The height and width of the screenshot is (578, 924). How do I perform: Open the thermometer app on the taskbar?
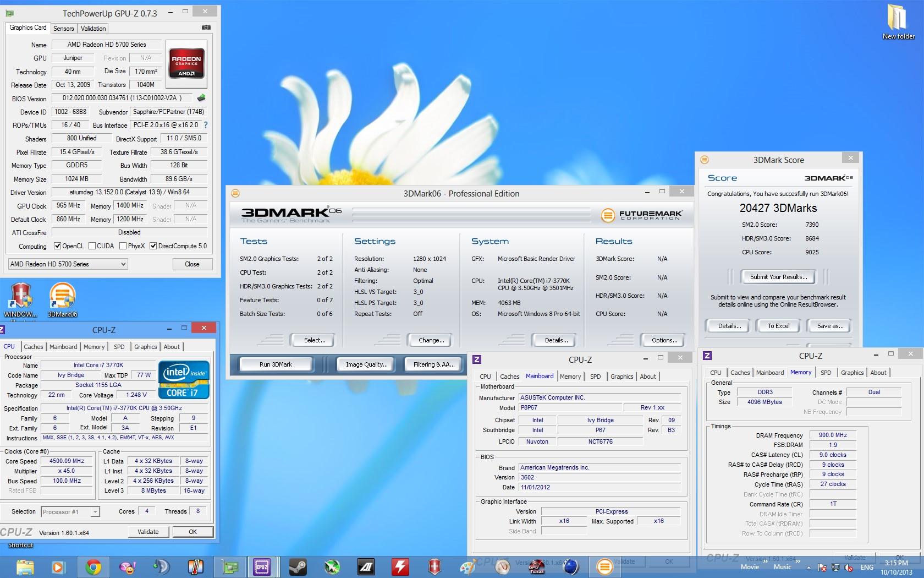coord(195,566)
